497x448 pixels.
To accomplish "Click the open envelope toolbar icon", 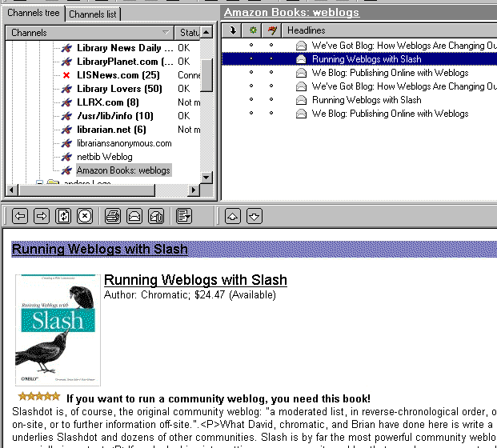I will tap(134, 216).
